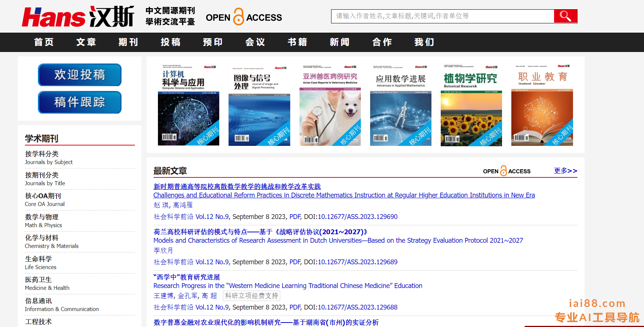The image size is (644, 327).
Task: Open the 植物学研究 journal cover
Action: coord(471,105)
